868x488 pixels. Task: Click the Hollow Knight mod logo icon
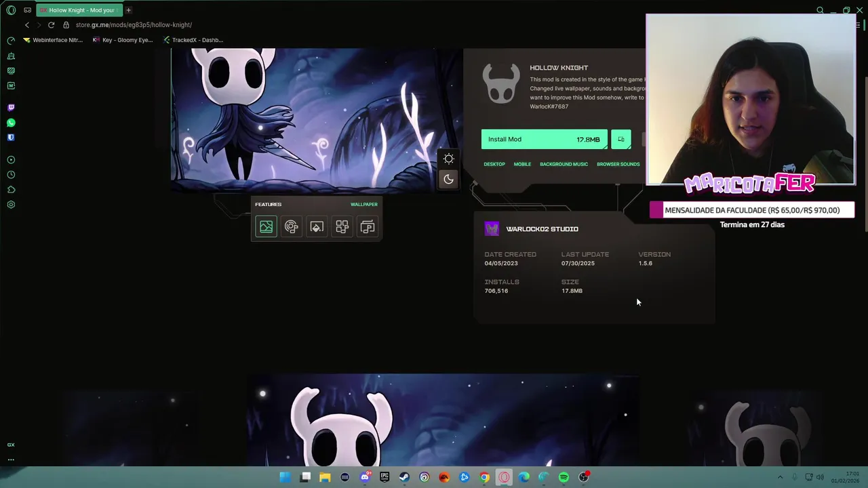(x=501, y=83)
